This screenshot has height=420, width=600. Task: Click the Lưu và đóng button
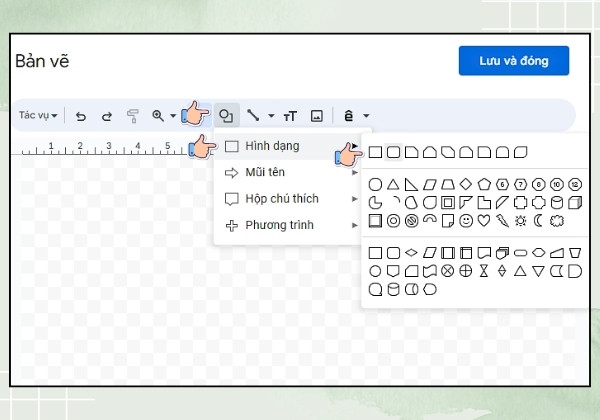point(514,61)
